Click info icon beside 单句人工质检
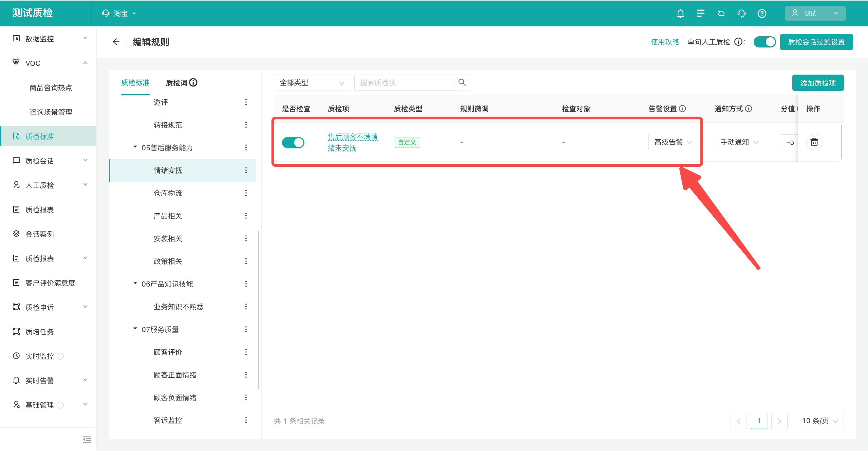 pyautogui.click(x=738, y=42)
